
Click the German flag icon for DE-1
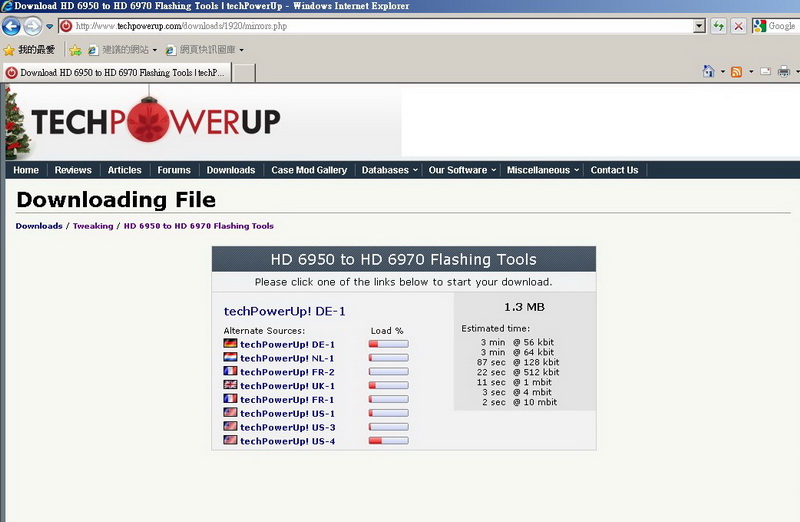click(230, 343)
